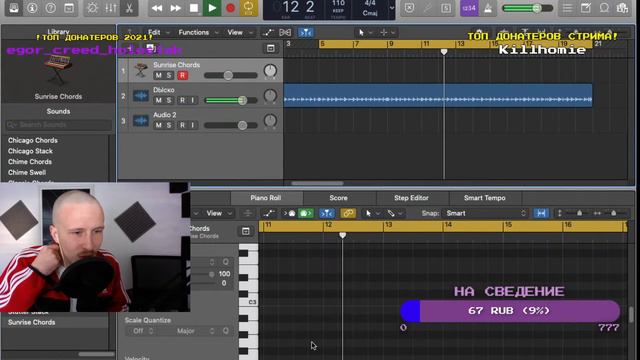Open tracks area secondary tool menu
The height and width of the screenshot is (360, 640).
(387, 32)
